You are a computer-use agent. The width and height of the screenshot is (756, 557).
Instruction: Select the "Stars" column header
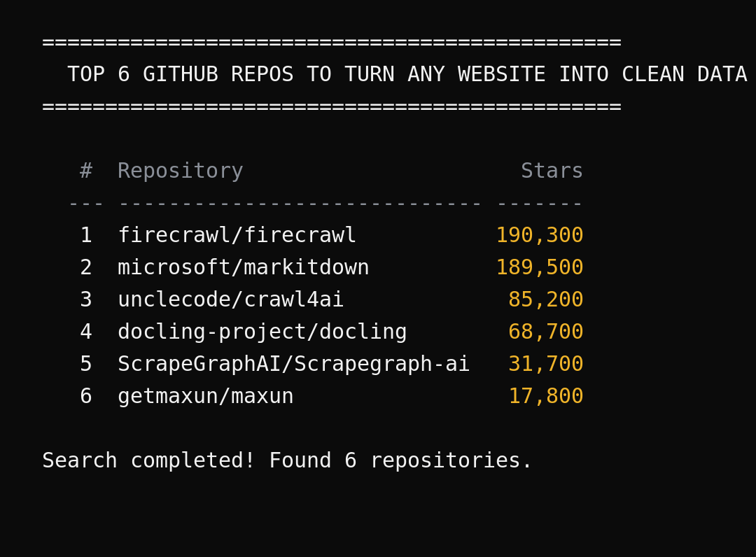coord(552,171)
